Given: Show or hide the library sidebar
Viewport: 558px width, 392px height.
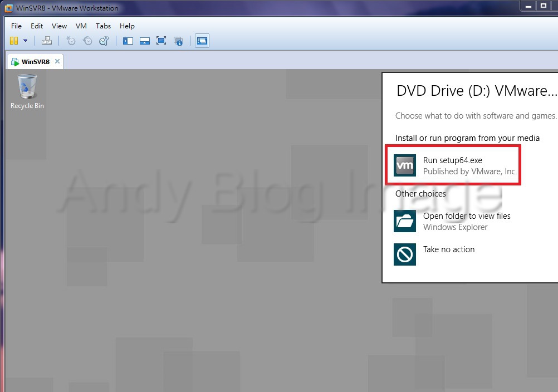Looking at the screenshot, I should (128, 41).
